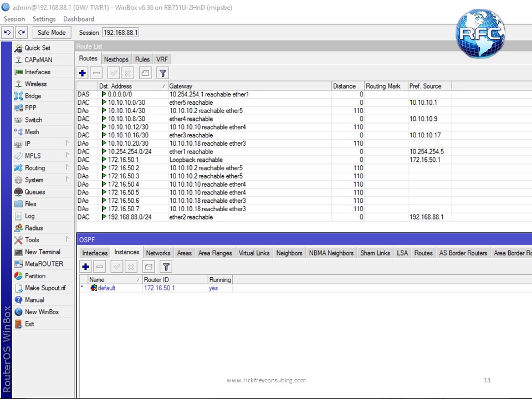Sort by Dst. Address column header
Screen dimensions: 532x399
(132, 86)
